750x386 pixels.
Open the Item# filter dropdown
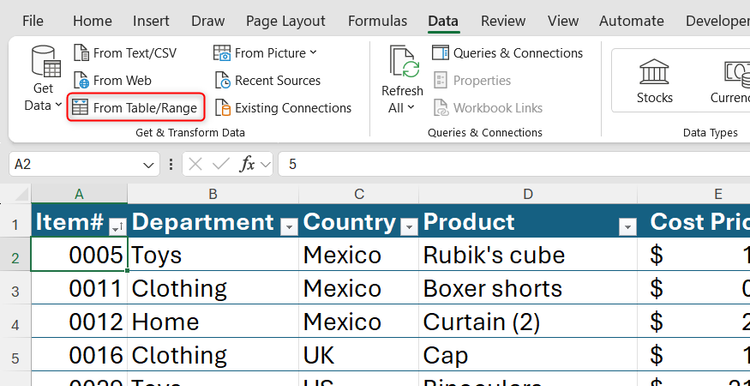118,227
